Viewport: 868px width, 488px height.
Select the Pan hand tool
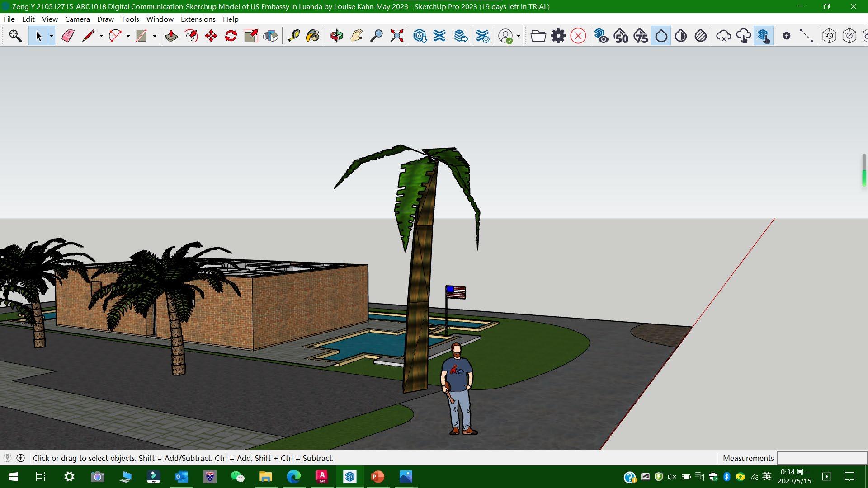(x=357, y=36)
